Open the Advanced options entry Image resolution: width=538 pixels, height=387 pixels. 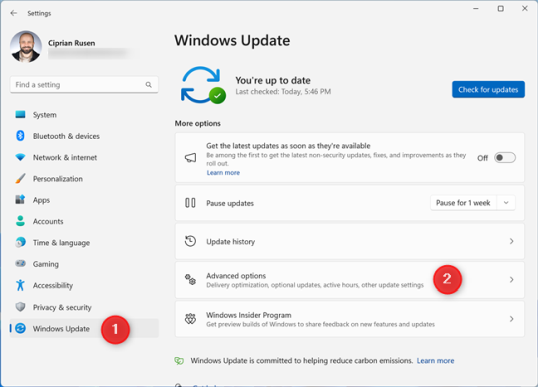(349, 280)
